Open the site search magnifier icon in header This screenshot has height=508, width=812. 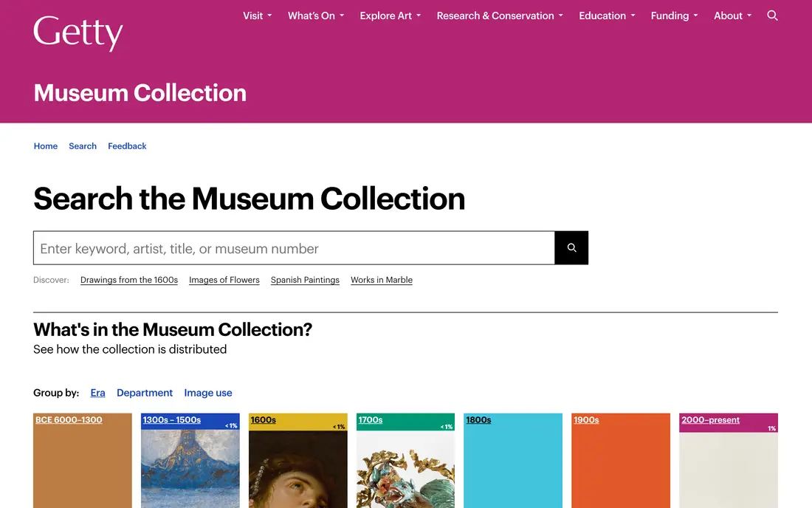pos(772,16)
